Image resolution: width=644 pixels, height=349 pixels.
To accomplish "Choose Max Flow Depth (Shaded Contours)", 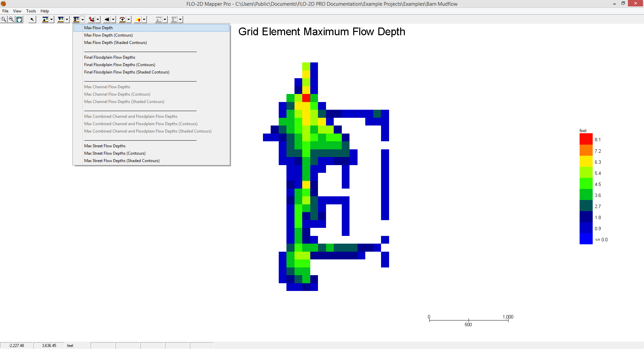I will coord(115,43).
